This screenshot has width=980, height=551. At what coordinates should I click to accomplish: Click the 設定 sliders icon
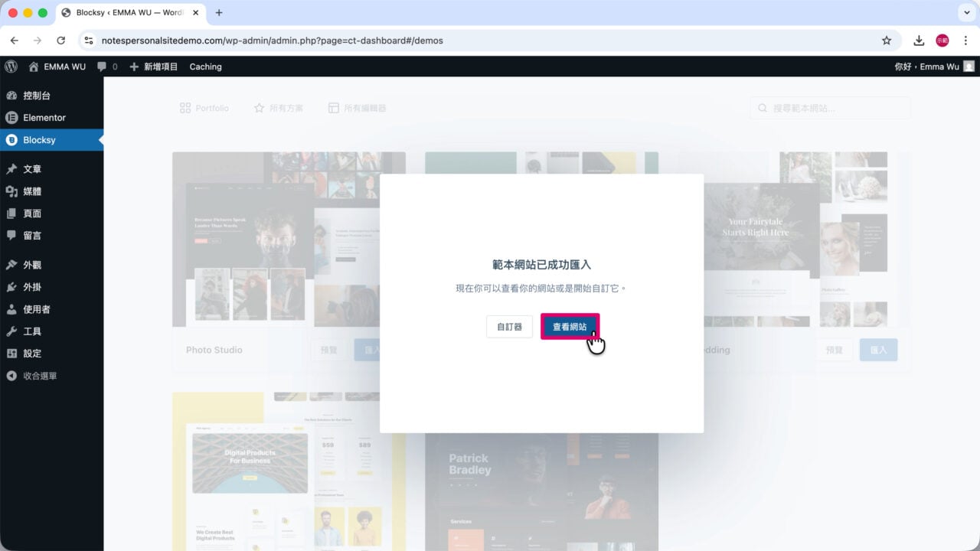pos(11,354)
